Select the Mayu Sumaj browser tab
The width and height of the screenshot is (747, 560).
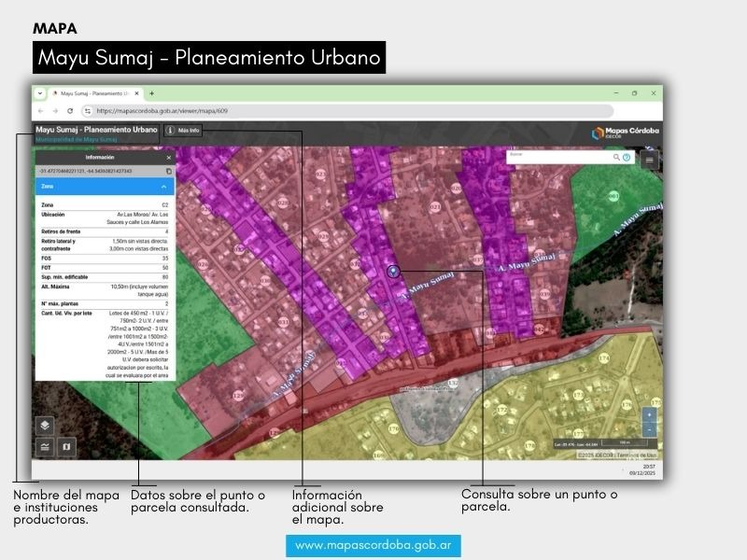[x=93, y=93]
